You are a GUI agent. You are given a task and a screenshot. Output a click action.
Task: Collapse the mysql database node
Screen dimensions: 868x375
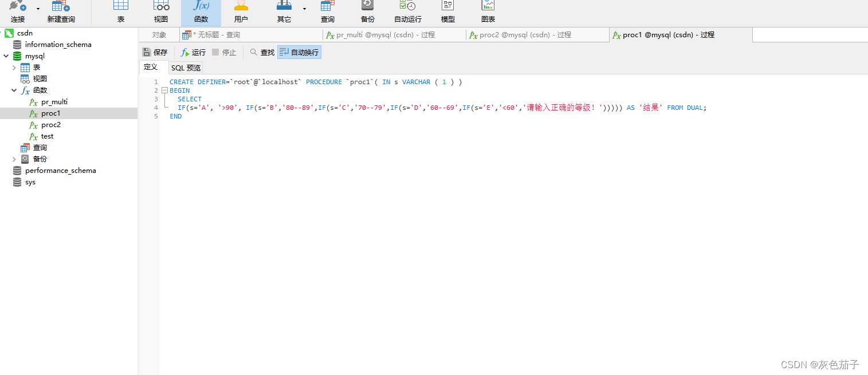click(6, 56)
